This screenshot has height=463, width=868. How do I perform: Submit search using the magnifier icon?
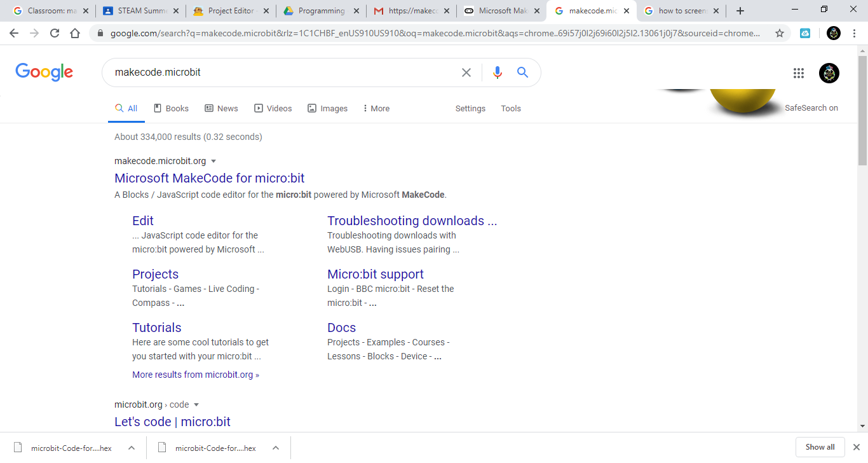pyautogui.click(x=523, y=73)
